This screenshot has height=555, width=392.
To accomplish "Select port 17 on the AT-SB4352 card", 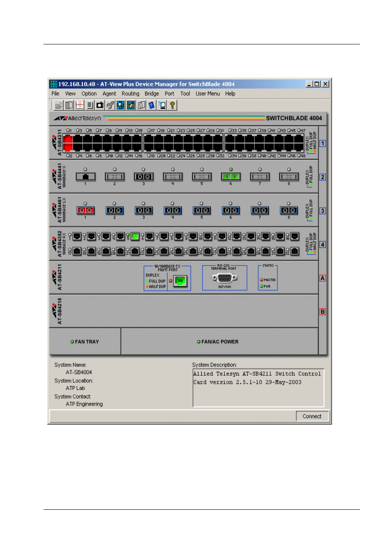I will [x=77, y=251].
